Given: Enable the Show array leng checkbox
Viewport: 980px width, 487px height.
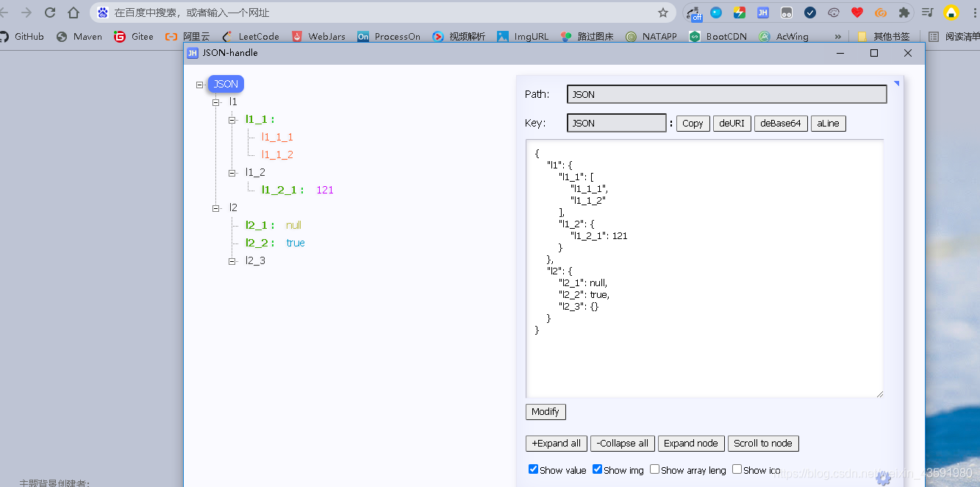Looking at the screenshot, I should click(x=654, y=469).
